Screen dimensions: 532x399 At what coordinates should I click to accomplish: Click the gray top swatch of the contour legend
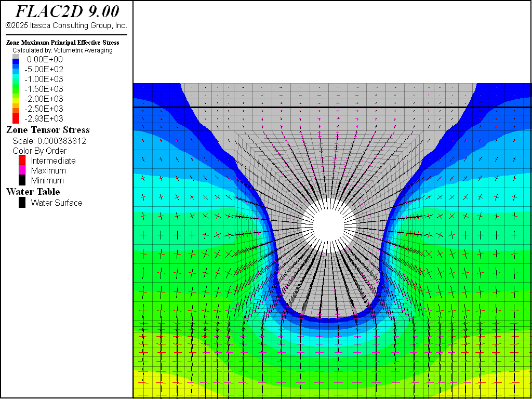pyautogui.click(x=16, y=57)
